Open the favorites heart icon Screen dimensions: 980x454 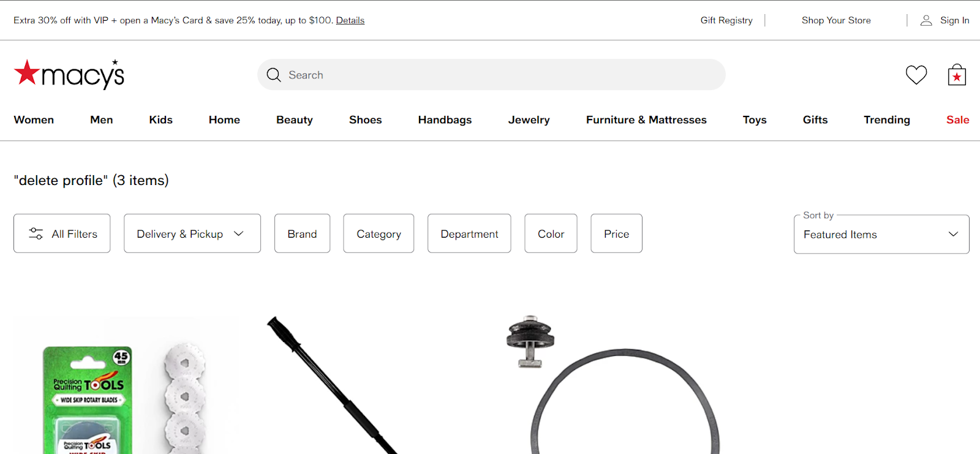[x=916, y=75]
